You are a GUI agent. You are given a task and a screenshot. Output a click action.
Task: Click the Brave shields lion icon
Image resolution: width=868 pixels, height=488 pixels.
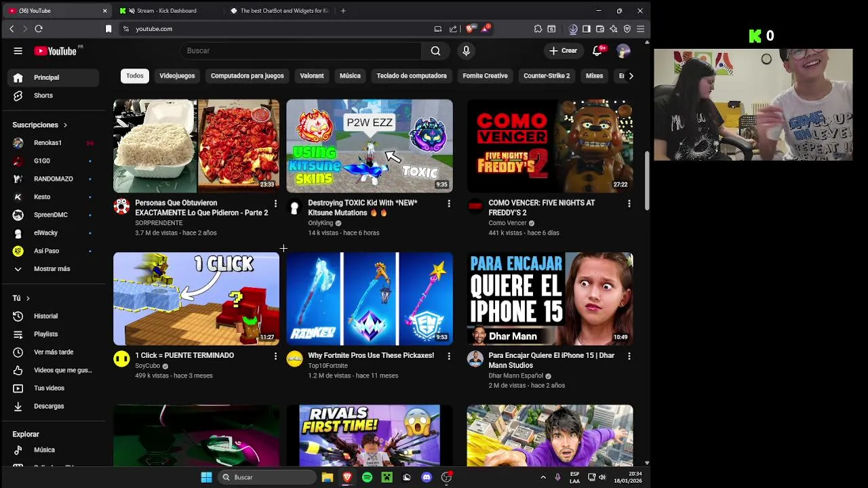(470, 28)
